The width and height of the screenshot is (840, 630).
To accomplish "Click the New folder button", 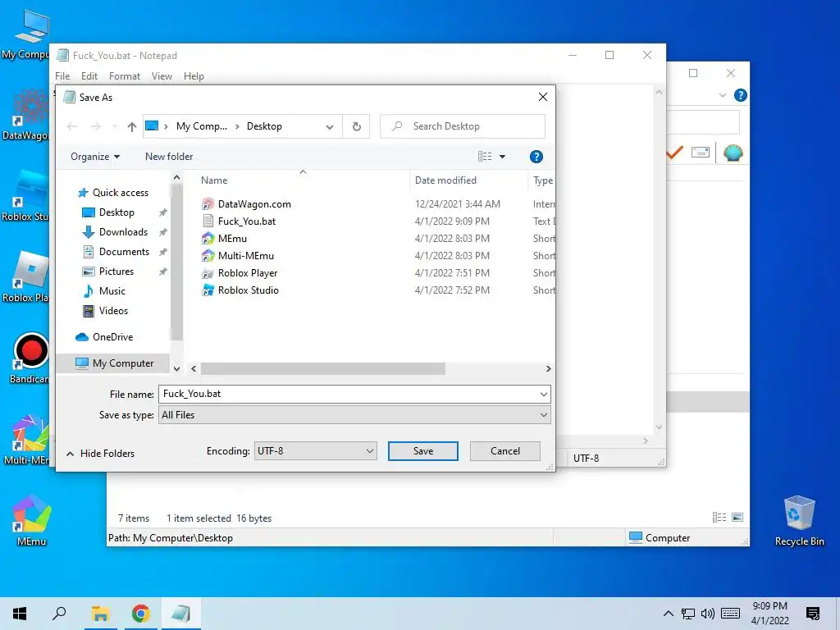I will (x=169, y=157).
